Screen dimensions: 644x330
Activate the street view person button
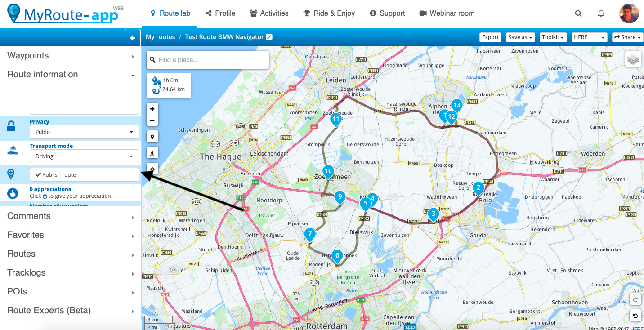(x=152, y=153)
